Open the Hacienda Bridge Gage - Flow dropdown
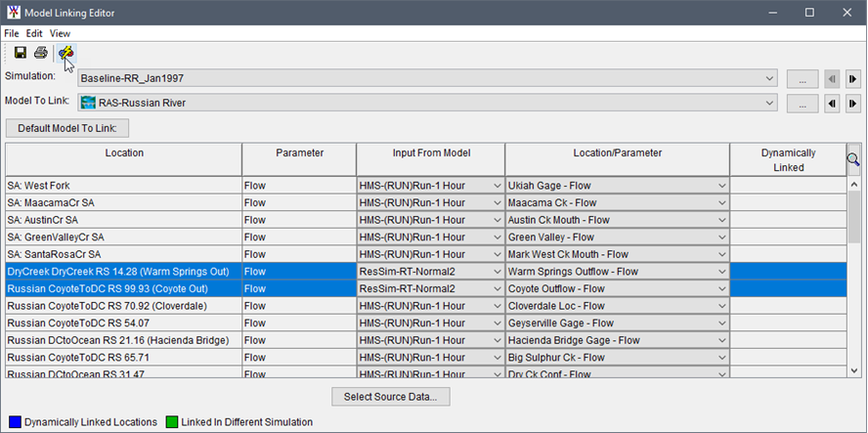This screenshot has width=868, height=433. [x=617, y=340]
